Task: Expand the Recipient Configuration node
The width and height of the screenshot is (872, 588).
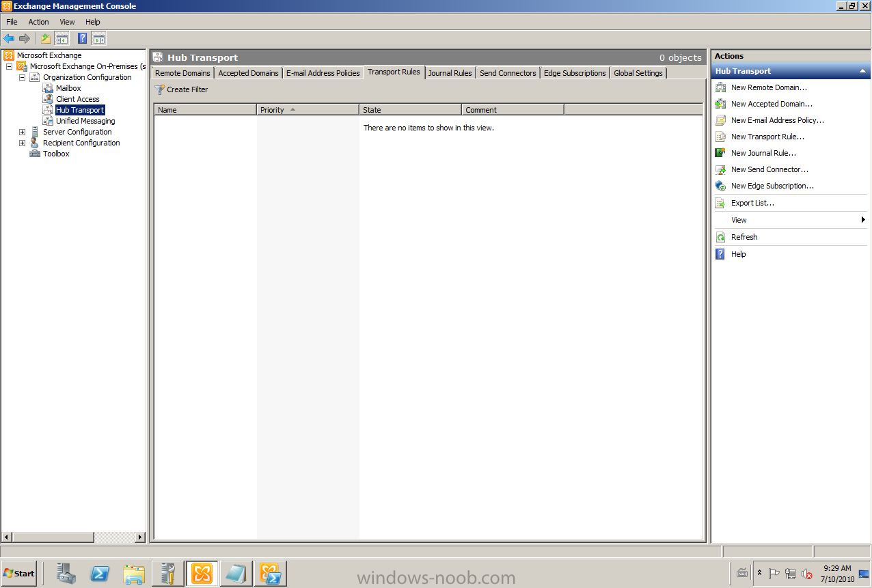Action: [x=22, y=143]
